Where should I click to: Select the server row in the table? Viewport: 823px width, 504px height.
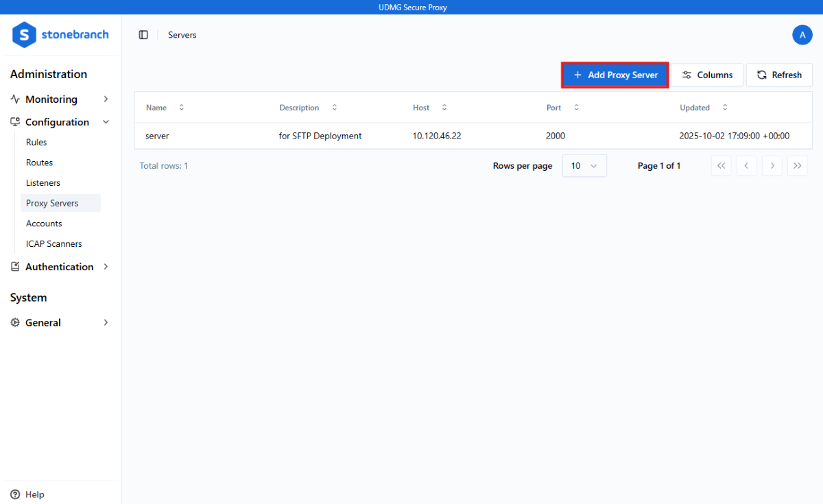click(411, 136)
